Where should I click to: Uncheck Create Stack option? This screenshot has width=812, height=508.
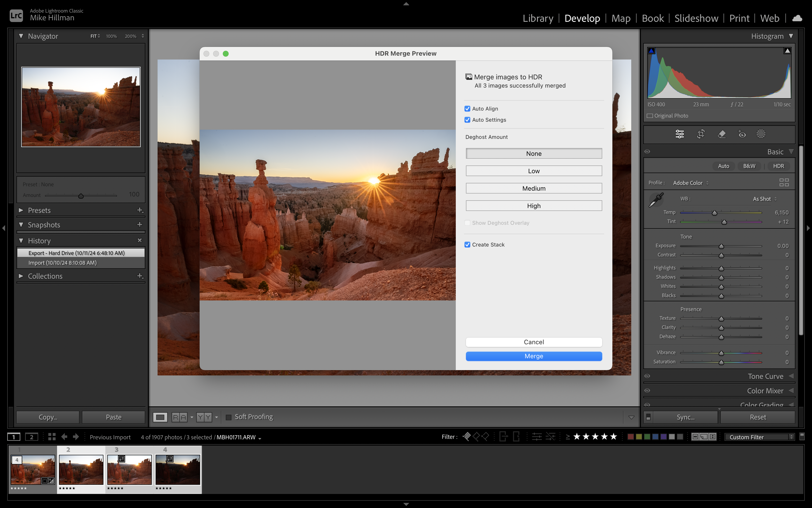tap(467, 245)
